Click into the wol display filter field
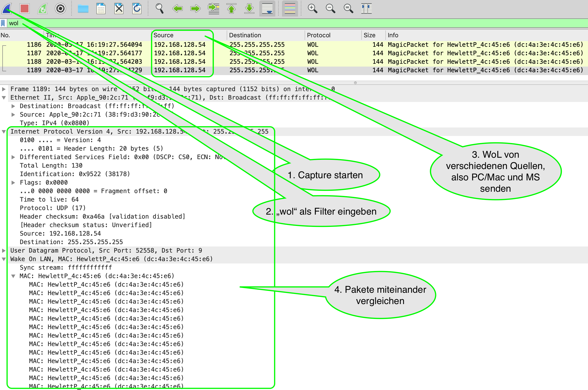588x390 pixels. 298,23
